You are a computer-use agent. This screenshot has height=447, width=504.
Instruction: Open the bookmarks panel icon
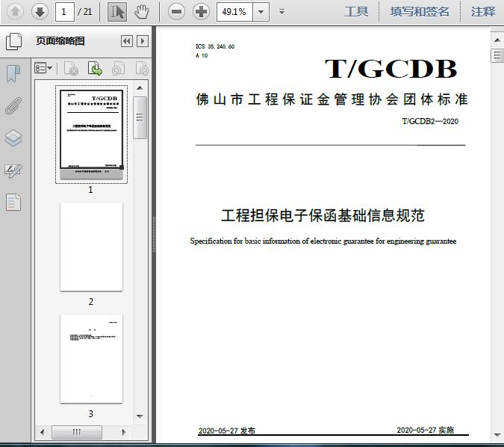click(13, 73)
